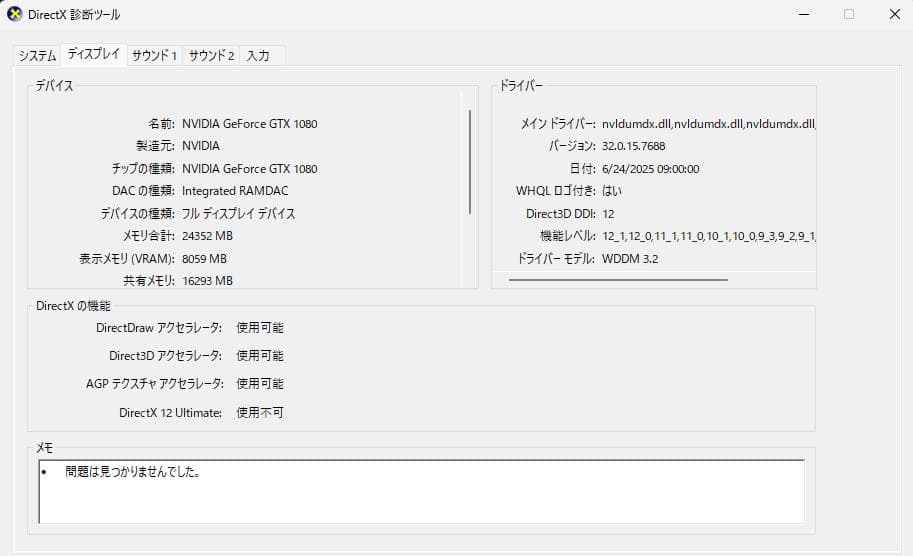Close the DirectX 診断ツール window
This screenshot has width=913, height=556.
tap(895, 14)
